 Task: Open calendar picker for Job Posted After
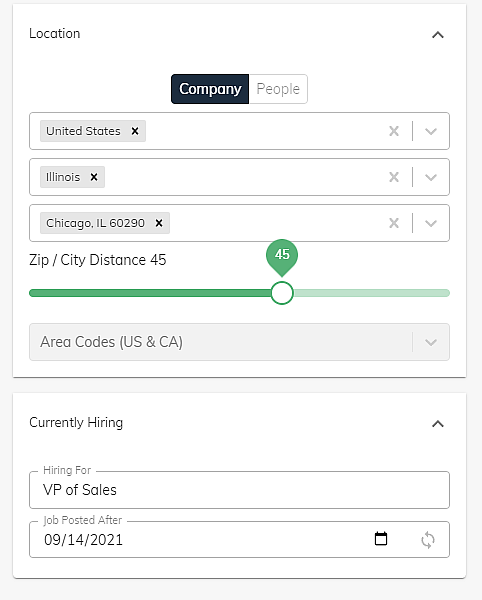[x=381, y=539]
